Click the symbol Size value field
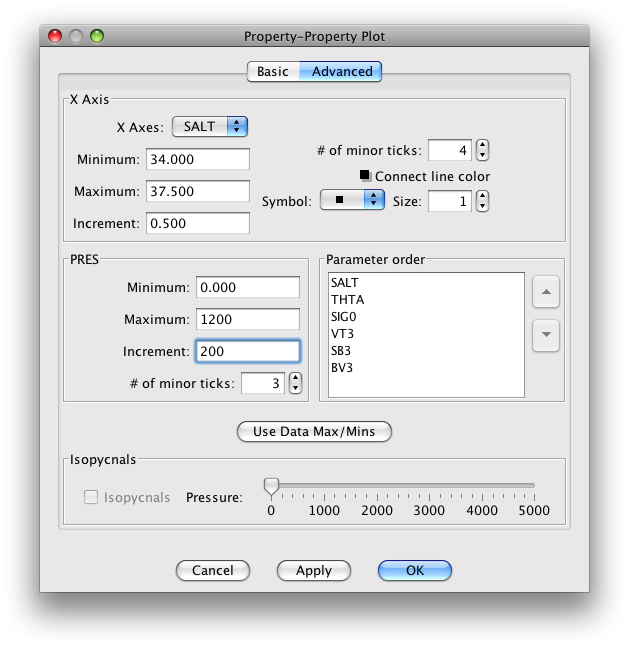This screenshot has width=629, height=647. 449,201
